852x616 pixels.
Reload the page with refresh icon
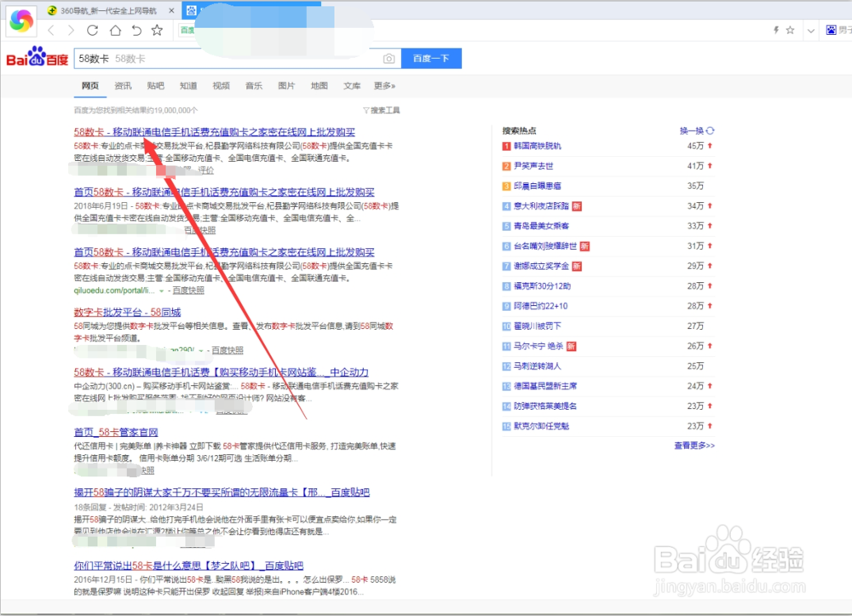92,31
